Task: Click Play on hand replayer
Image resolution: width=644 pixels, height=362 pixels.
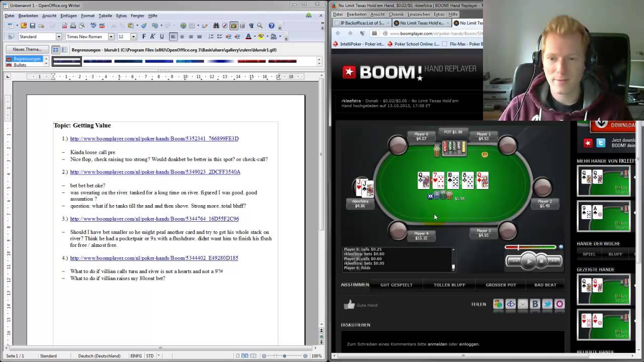Action: pos(528,261)
